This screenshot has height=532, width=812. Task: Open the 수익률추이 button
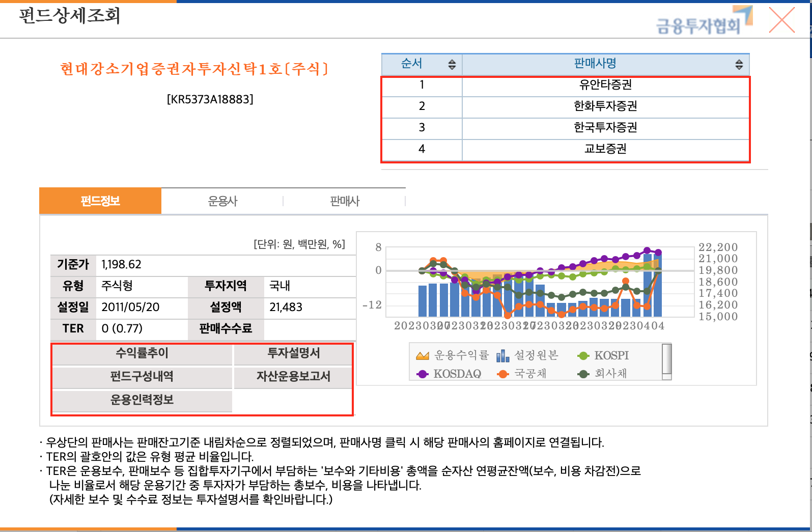coord(142,353)
